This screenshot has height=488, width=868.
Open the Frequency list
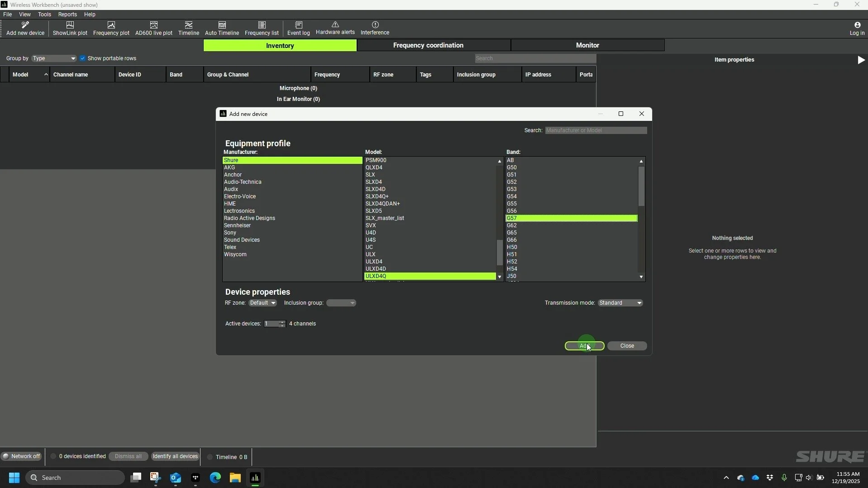(x=262, y=28)
